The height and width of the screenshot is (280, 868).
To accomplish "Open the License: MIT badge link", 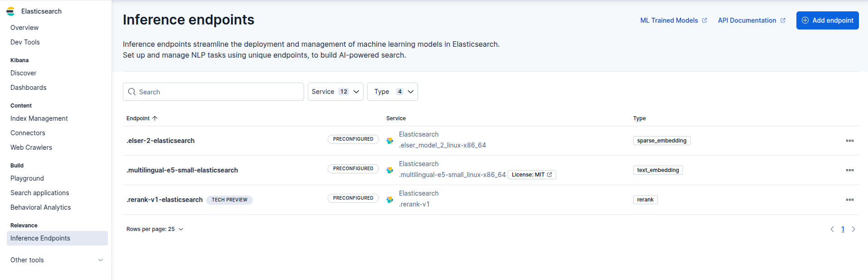I will 532,175.
